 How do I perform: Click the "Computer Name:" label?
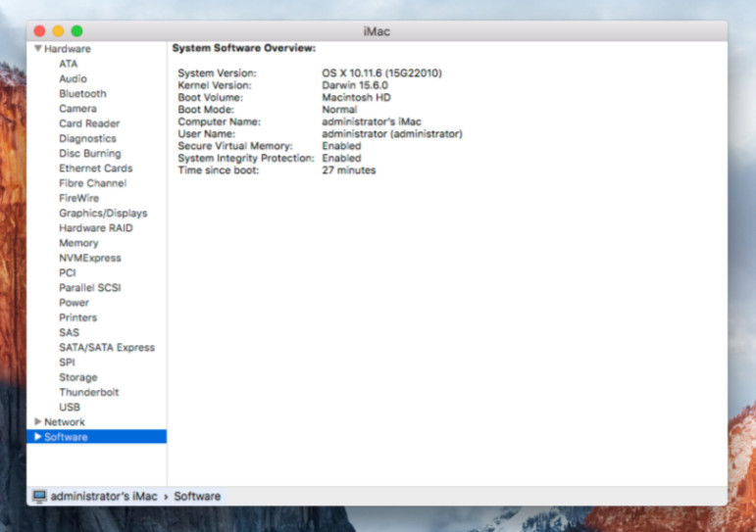click(x=219, y=121)
